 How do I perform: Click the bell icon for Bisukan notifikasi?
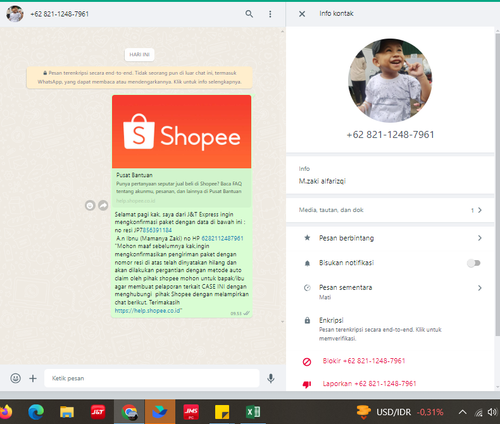click(307, 263)
